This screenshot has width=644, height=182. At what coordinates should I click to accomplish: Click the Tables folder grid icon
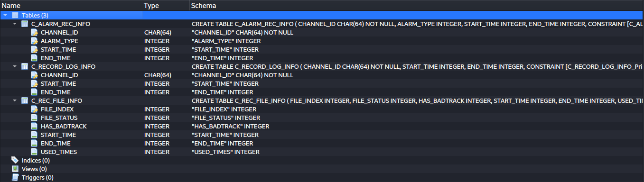[15, 15]
